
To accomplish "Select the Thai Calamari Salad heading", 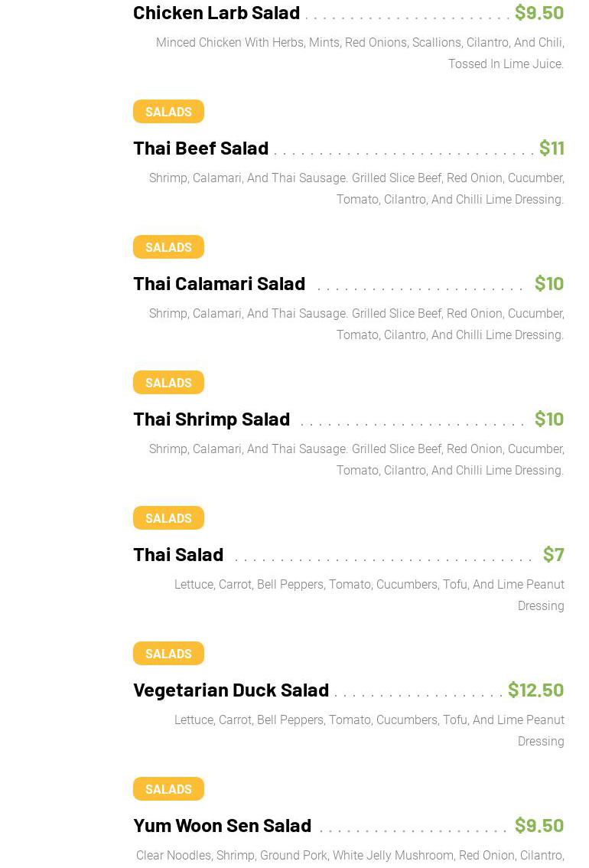I will (219, 283).
